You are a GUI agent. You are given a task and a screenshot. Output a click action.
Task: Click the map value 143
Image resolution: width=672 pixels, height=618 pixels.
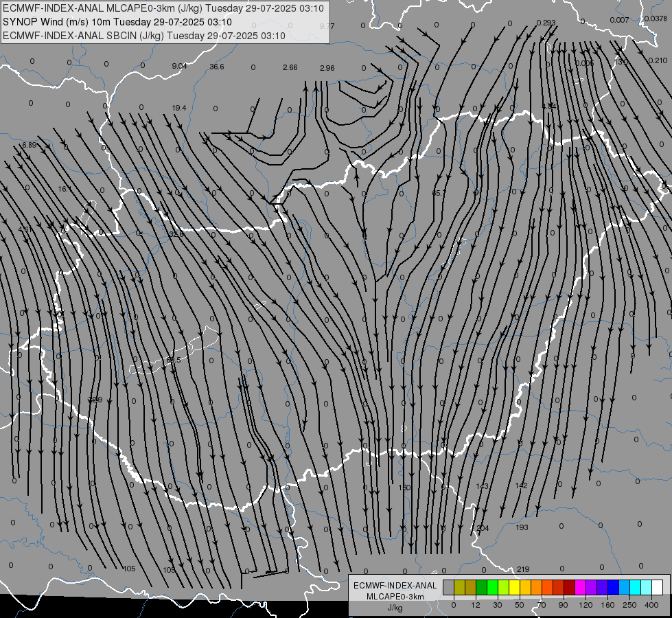pos(482,486)
